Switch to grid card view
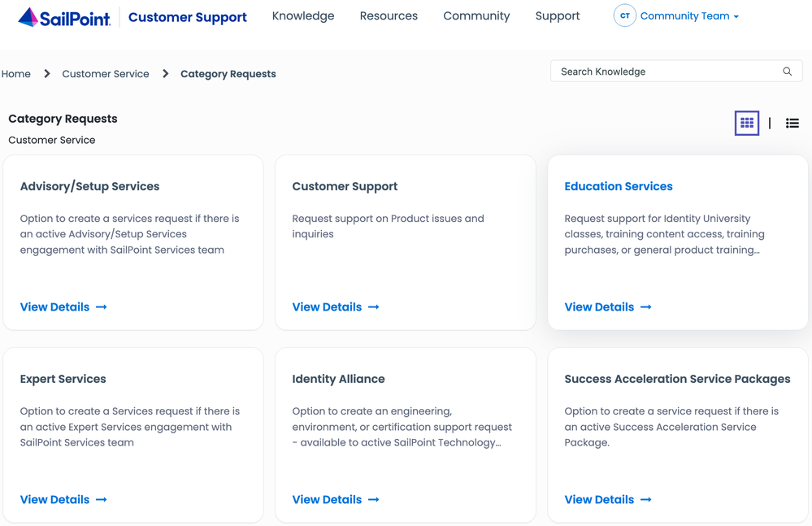The image size is (812, 526). (746, 124)
